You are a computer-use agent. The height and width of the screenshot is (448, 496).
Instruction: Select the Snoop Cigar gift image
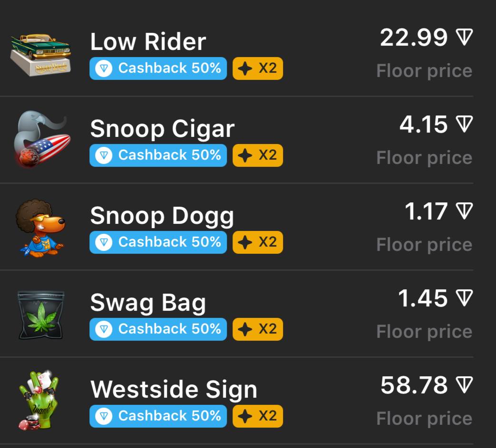(x=41, y=139)
